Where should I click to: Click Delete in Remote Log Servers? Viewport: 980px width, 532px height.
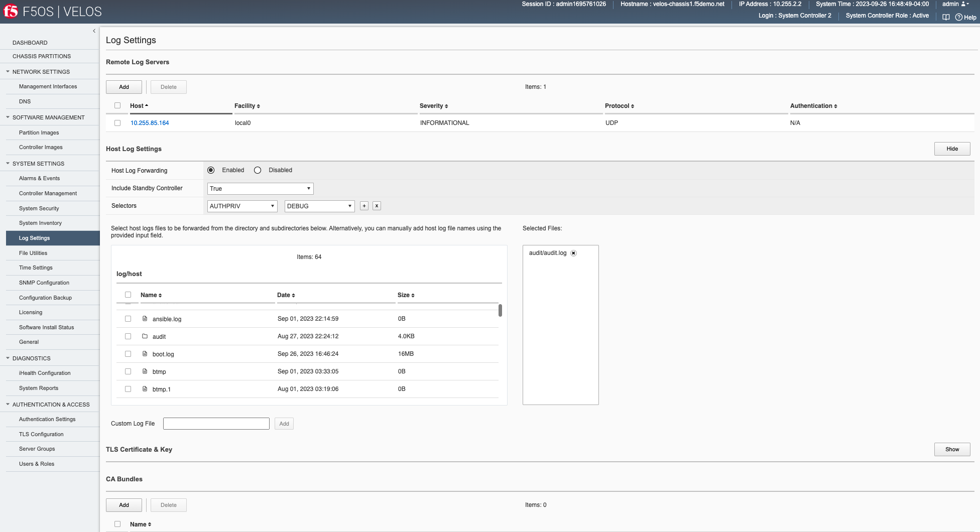point(169,87)
